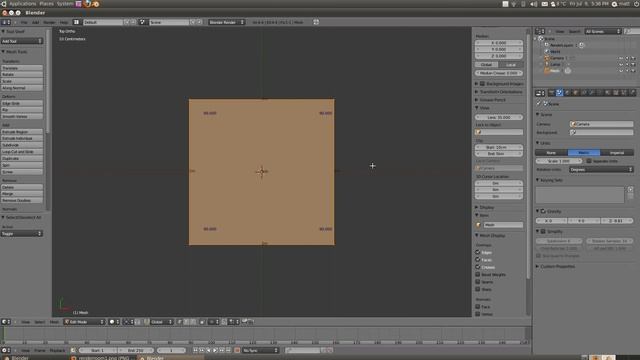Open the No Sync dropdown in timeline
Screen dimensions: 640x360
click(260, 350)
